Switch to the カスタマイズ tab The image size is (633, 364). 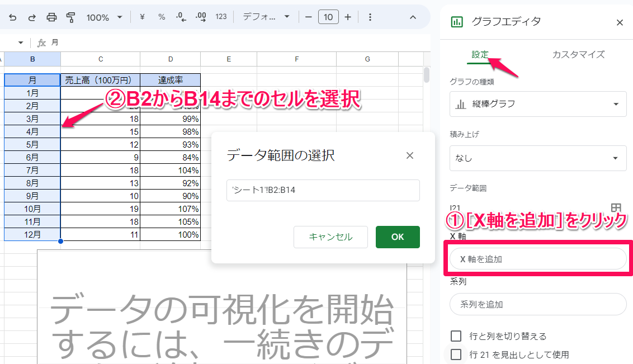(x=578, y=54)
